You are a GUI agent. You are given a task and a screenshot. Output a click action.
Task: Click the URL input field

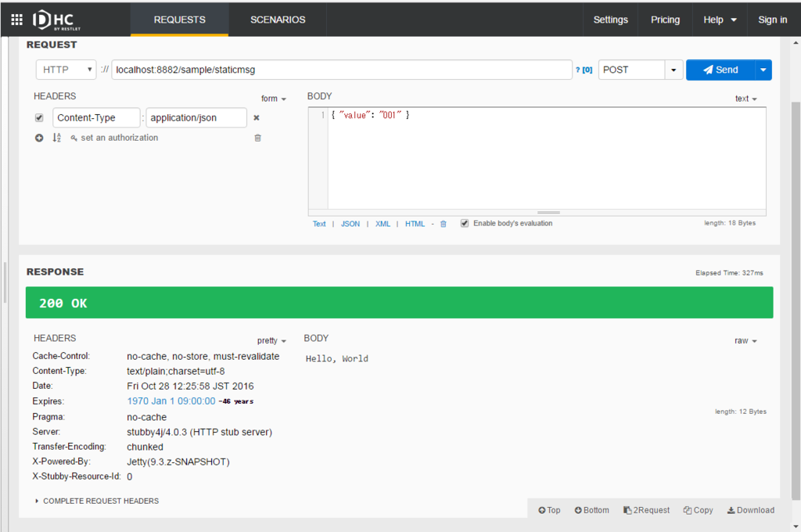(342, 70)
